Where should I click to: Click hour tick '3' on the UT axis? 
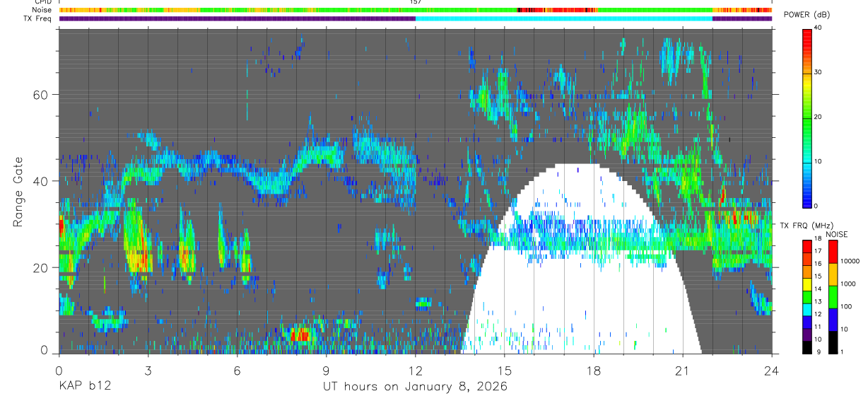(148, 370)
